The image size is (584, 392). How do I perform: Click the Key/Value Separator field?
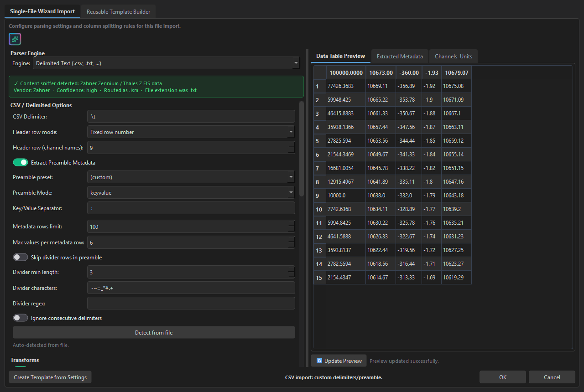click(191, 208)
